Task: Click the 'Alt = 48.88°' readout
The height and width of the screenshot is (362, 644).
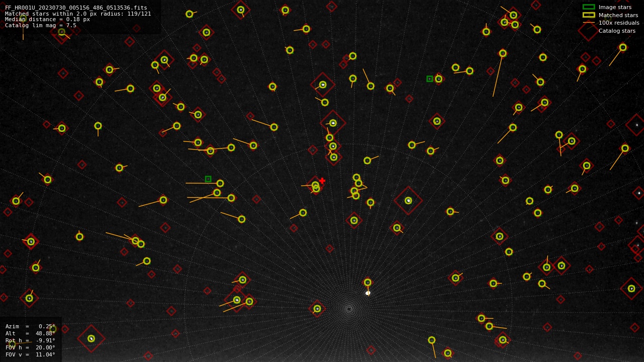Action: [x=30, y=333]
